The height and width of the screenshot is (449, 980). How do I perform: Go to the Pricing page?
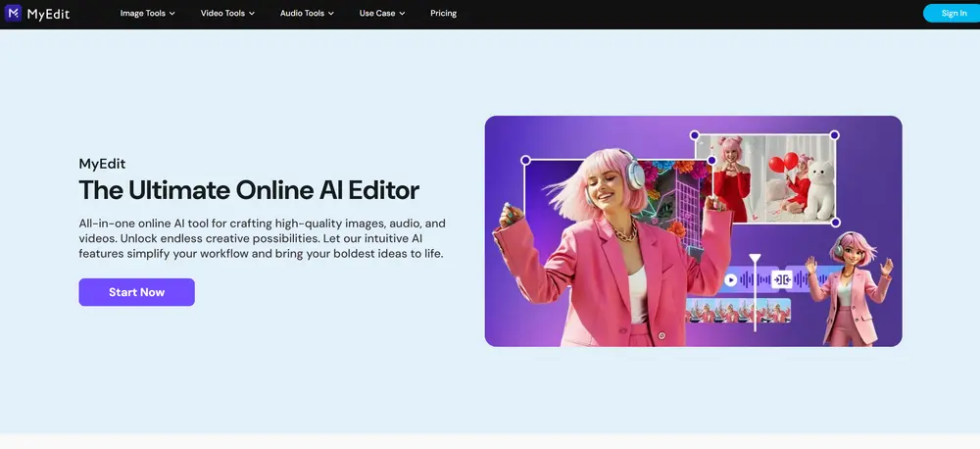[x=444, y=13]
